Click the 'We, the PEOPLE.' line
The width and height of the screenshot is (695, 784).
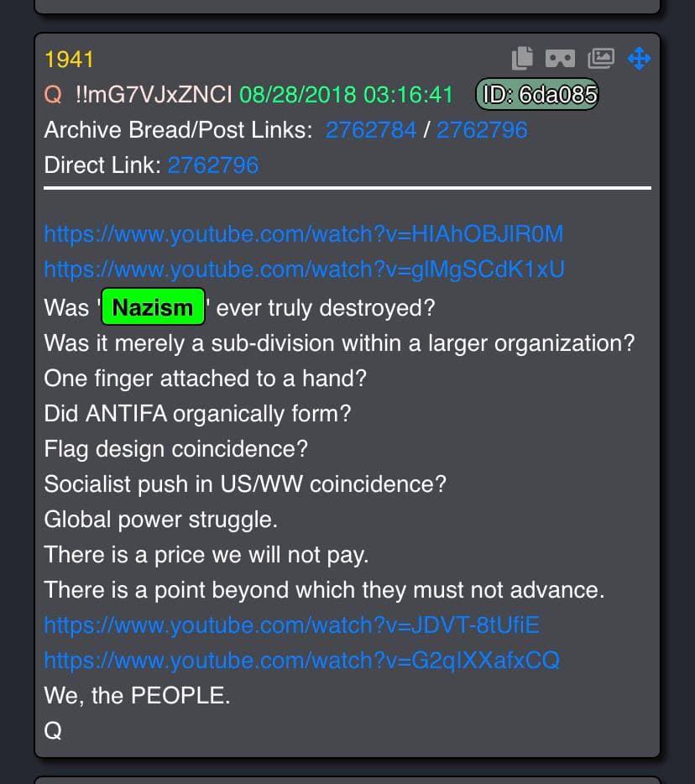point(137,696)
